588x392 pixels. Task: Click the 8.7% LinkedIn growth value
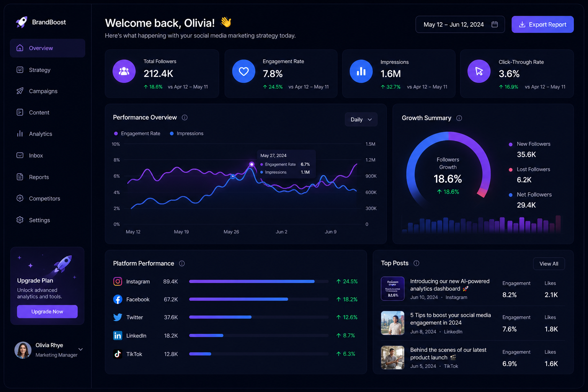[x=349, y=336]
